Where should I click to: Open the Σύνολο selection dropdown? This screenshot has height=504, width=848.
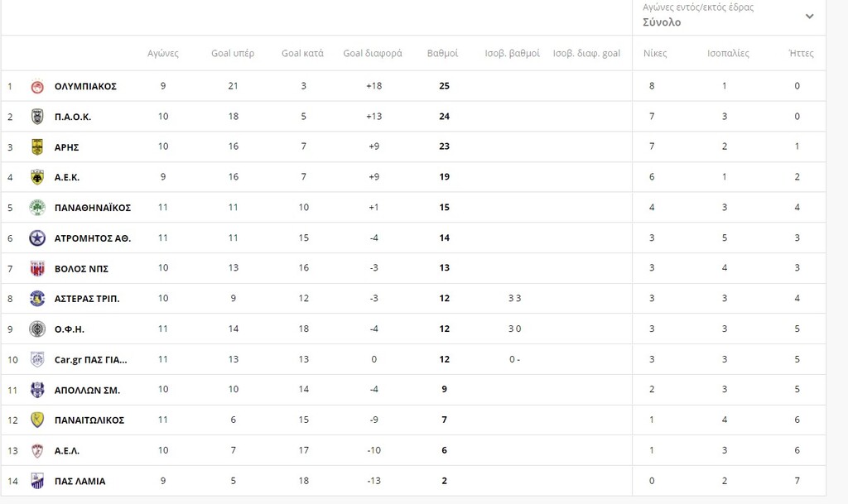click(x=662, y=22)
